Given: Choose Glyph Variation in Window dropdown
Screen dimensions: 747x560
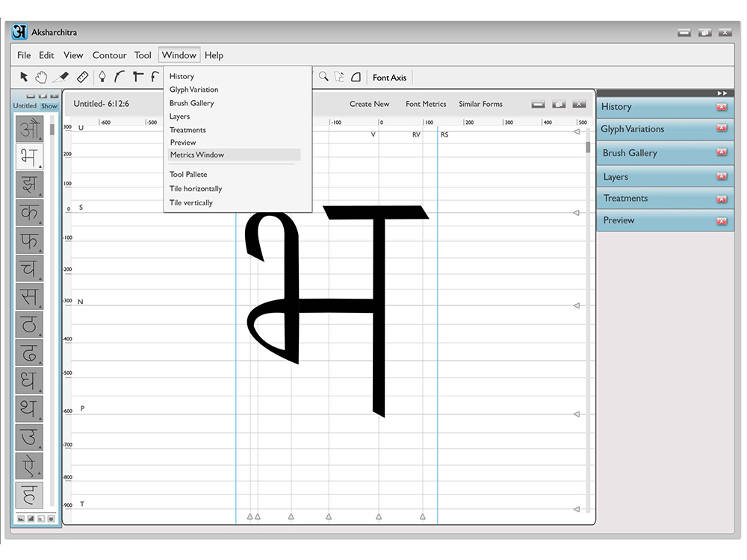Looking at the screenshot, I should pos(194,90).
